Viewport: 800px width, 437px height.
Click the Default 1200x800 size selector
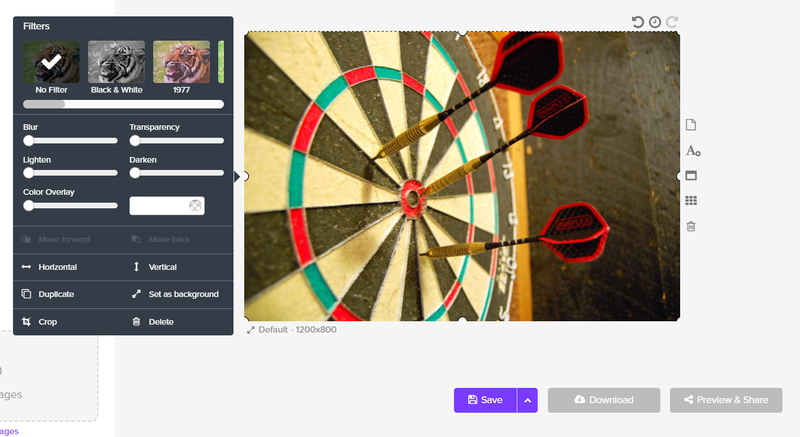click(x=291, y=329)
